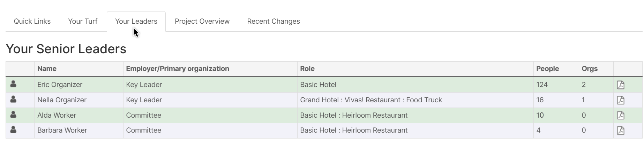Export Alda Worker's PDF report
Viewport: 644px width, 142px height.
coord(620,115)
